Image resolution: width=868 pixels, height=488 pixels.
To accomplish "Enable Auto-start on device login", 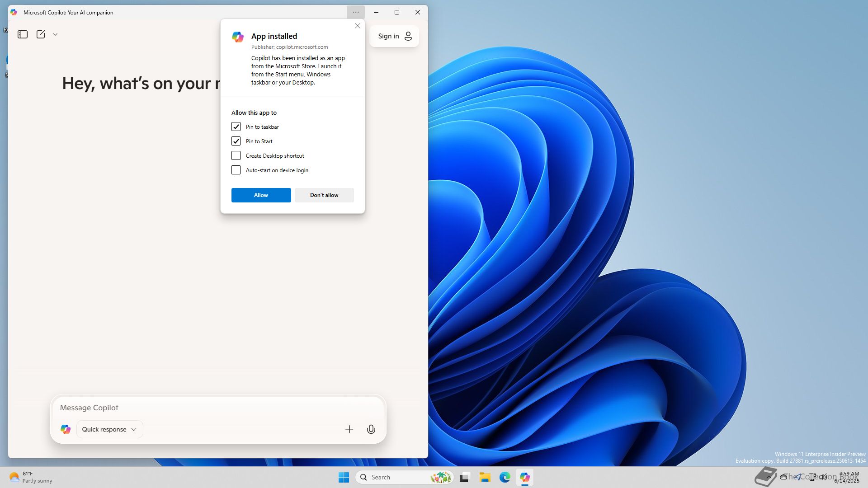I will (236, 170).
